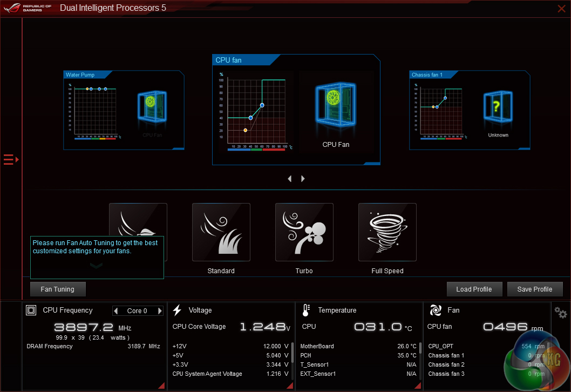Click the Standard mode label
The height and width of the screenshot is (392, 571).
[x=221, y=271]
